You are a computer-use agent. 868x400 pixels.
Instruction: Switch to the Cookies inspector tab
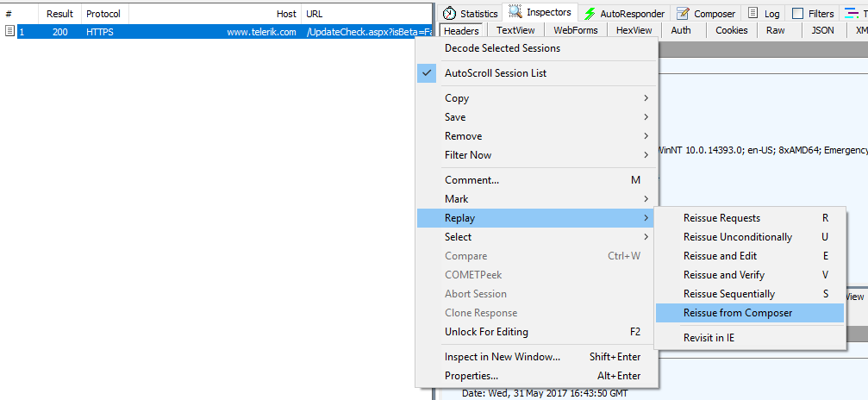click(731, 30)
